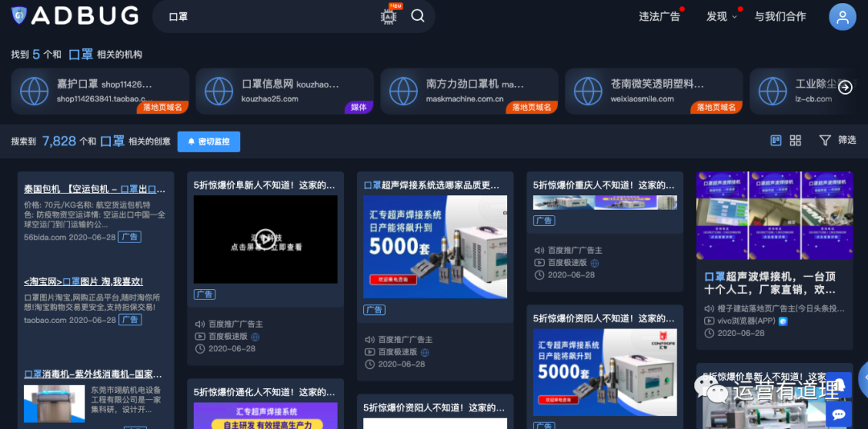
Task: Open the 5折惊爆价资阳人 ad with 5000套 image
Action: pyautogui.click(x=604, y=373)
